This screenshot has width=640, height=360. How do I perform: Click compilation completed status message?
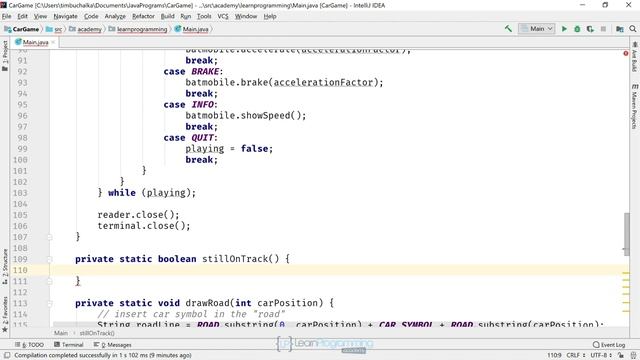(x=103, y=356)
